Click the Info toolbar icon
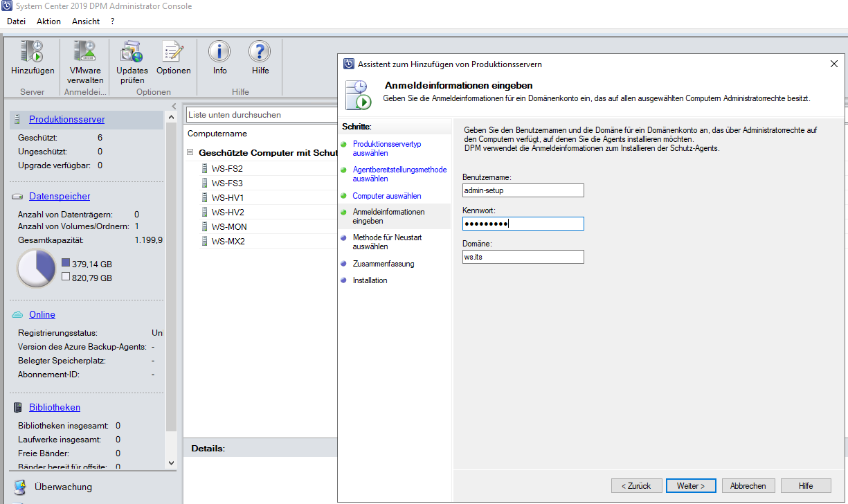848x504 pixels. click(219, 52)
